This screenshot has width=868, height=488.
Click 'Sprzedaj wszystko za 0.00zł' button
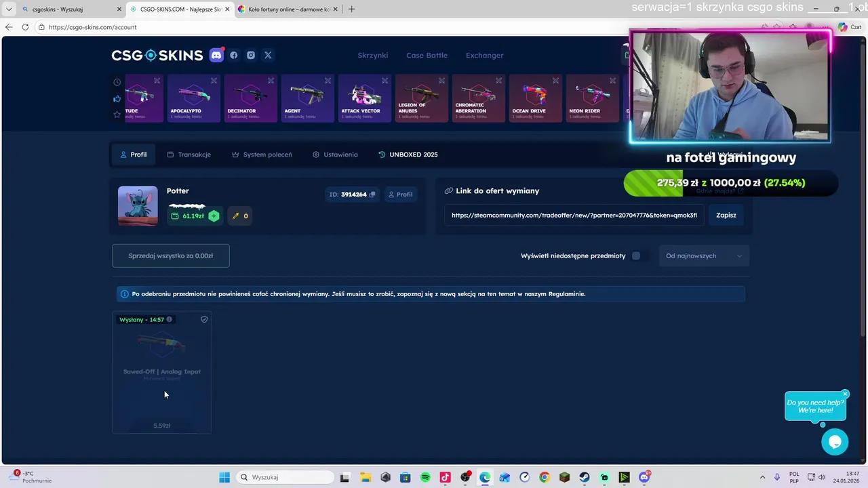click(171, 256)
